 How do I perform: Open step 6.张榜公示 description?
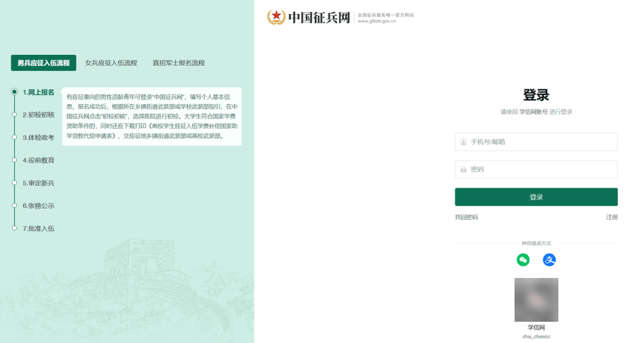(38, 205)
